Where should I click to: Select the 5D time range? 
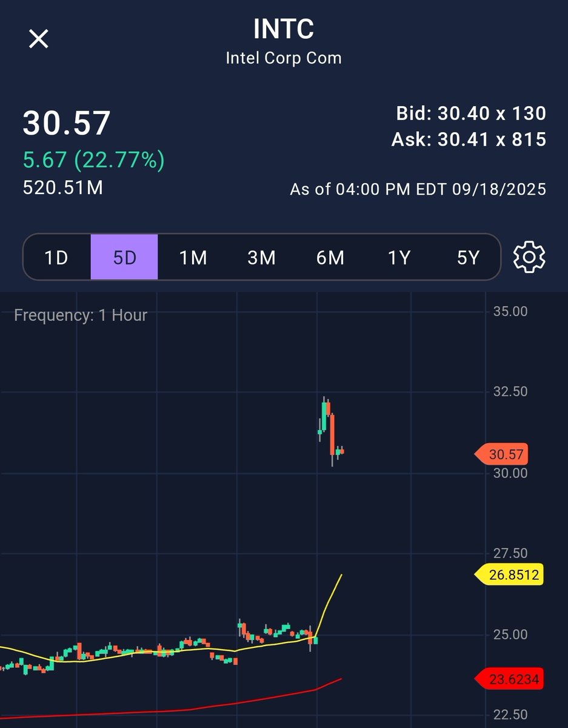tap(124, 257)
